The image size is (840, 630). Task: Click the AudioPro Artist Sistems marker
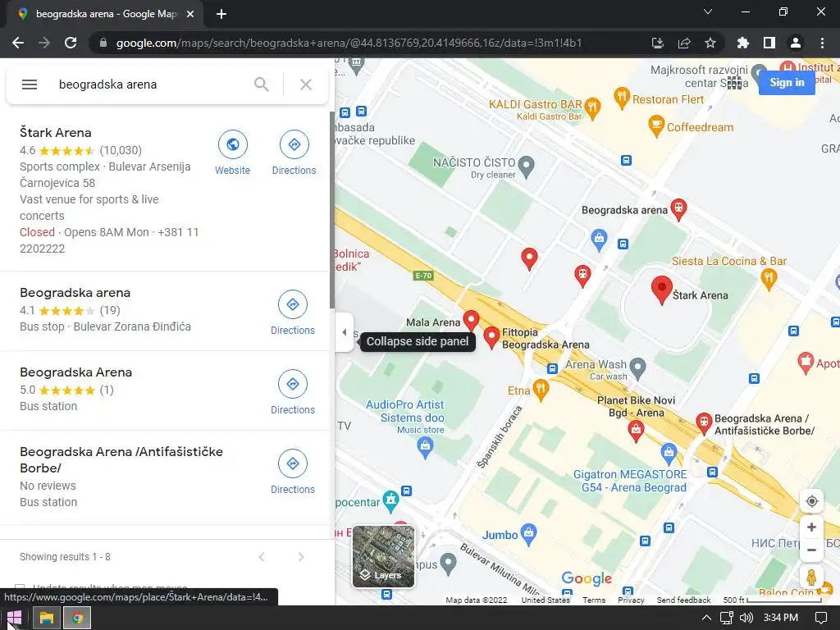click(426, 448)
